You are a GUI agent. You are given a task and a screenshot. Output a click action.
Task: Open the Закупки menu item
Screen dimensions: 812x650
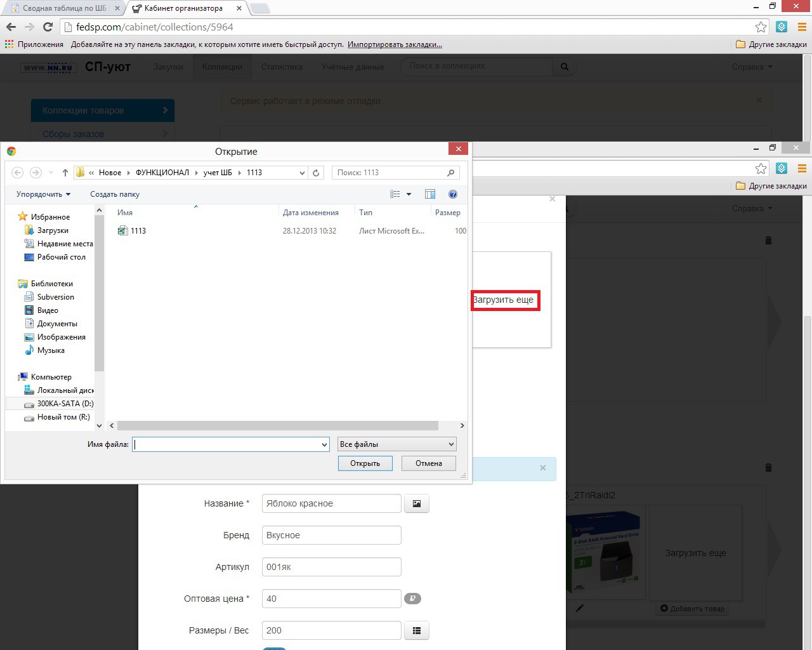tap(167, 67)
